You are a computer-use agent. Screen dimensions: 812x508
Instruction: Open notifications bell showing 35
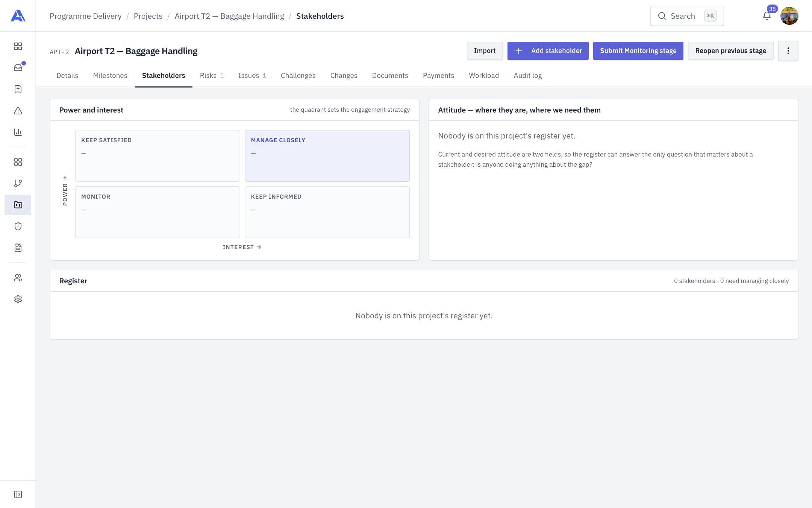pyautogui.click(x=767, y=16)
